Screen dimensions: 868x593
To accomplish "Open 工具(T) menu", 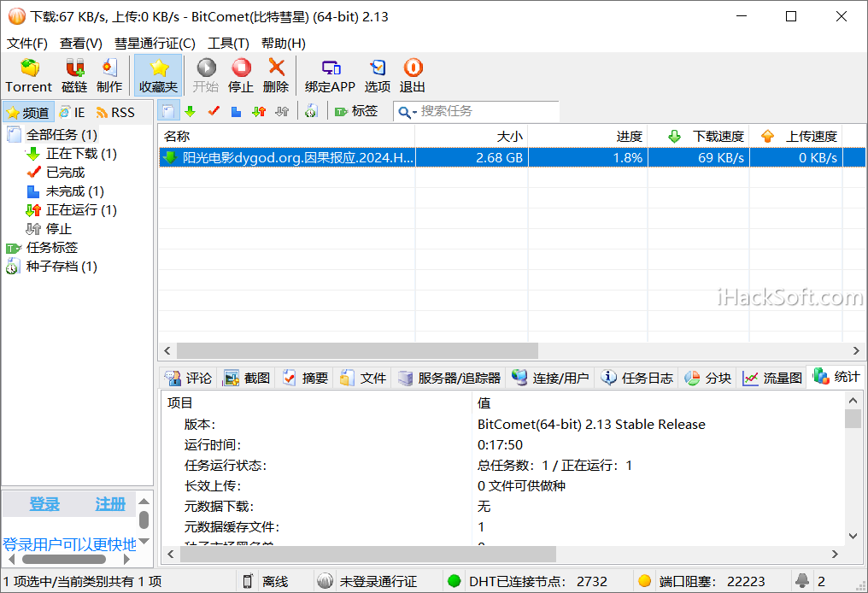I will (x=228, y=44).
